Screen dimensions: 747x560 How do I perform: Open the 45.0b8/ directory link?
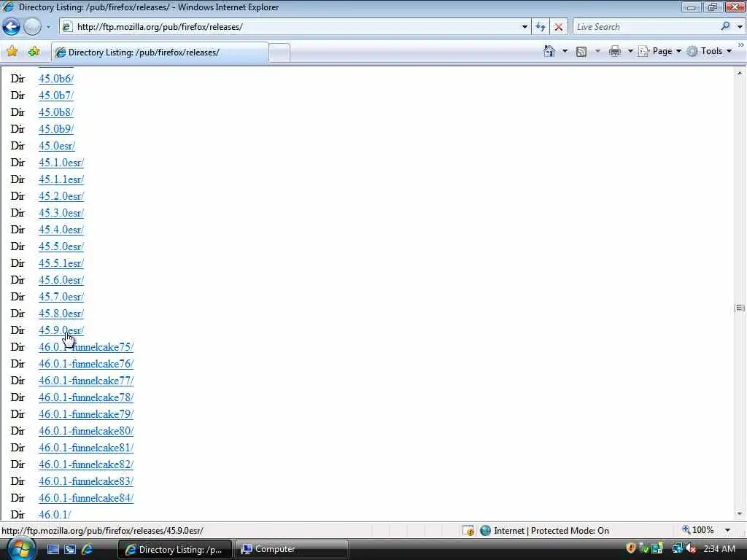pos(55,112)
